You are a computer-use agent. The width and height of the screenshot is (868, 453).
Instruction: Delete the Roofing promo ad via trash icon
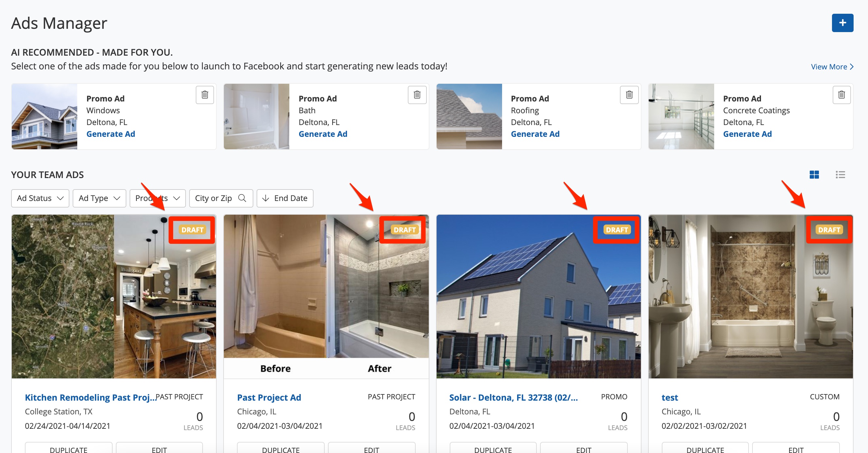tap(629, 95)
